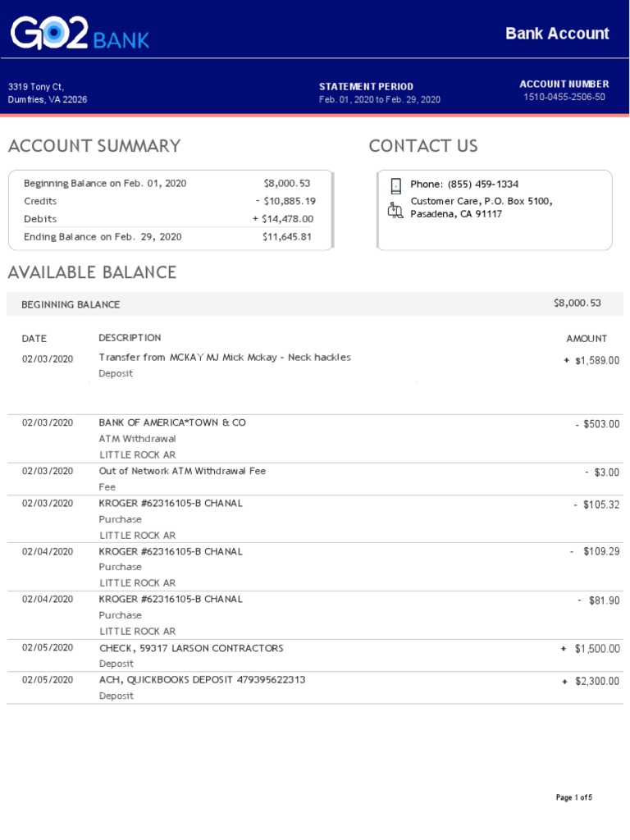Image resolution: width=630 pixels, height=840 pixels.
Task: Click the mailbox icon beside Customer Care
Action: coord(395,210)
